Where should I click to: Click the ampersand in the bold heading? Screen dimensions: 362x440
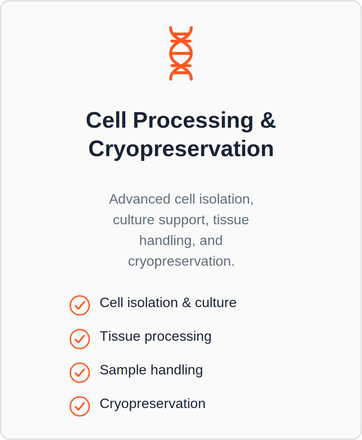point(268,120)
